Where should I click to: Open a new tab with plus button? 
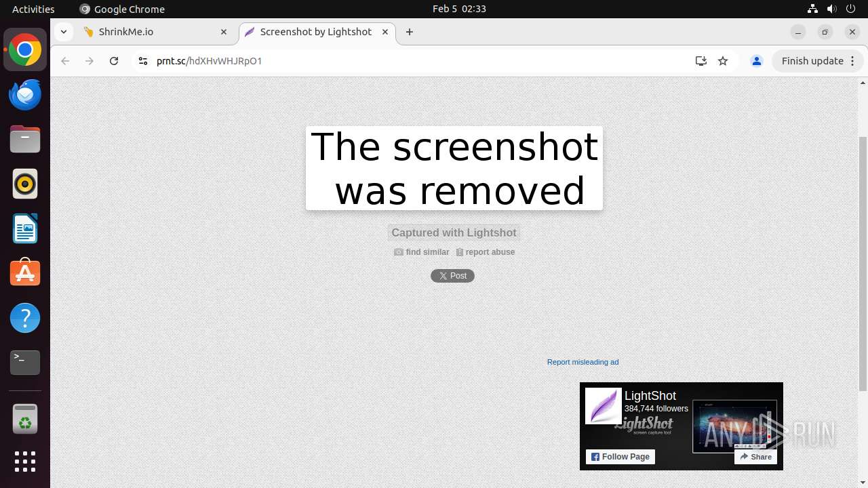[410, 32]
